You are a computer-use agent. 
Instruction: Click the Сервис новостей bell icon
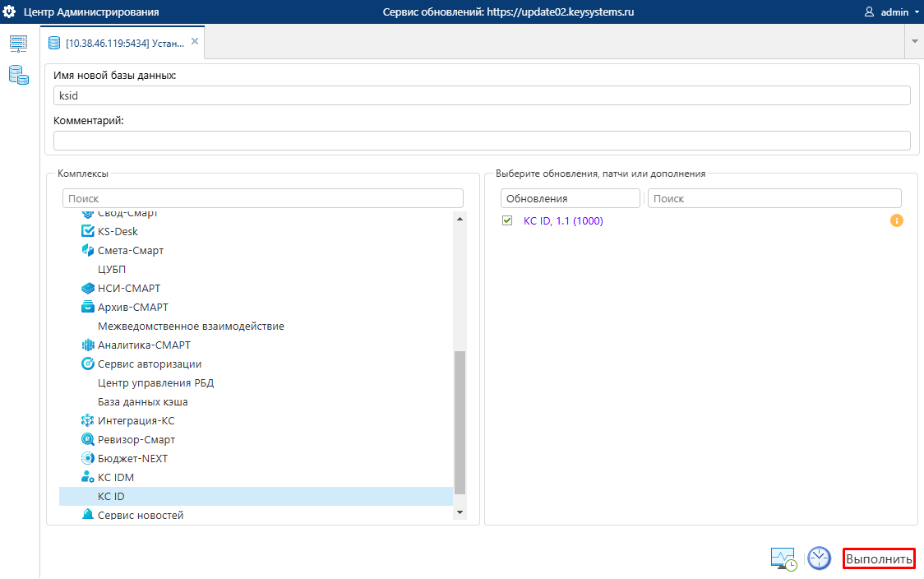tap(88, 513)
